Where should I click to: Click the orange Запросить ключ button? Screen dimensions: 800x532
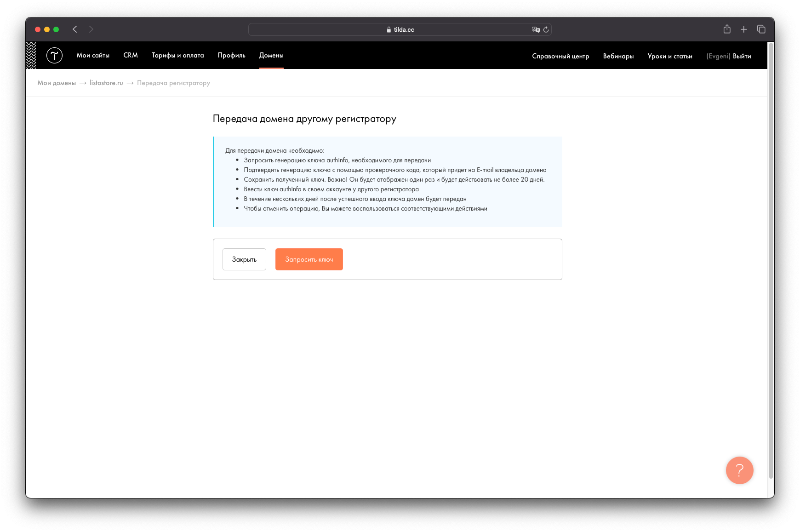tap(309, 259)
